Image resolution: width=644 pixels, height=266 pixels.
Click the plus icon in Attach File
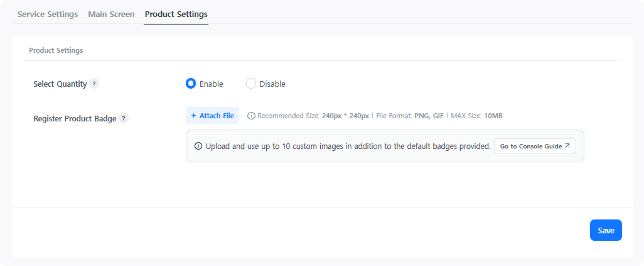pos(194,116)
